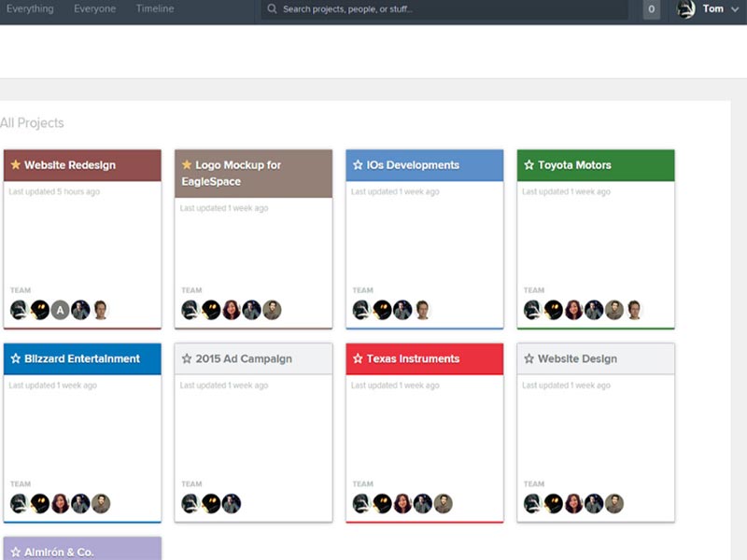
Task: Focus the search projects, people input field
Action: [444, 9]
